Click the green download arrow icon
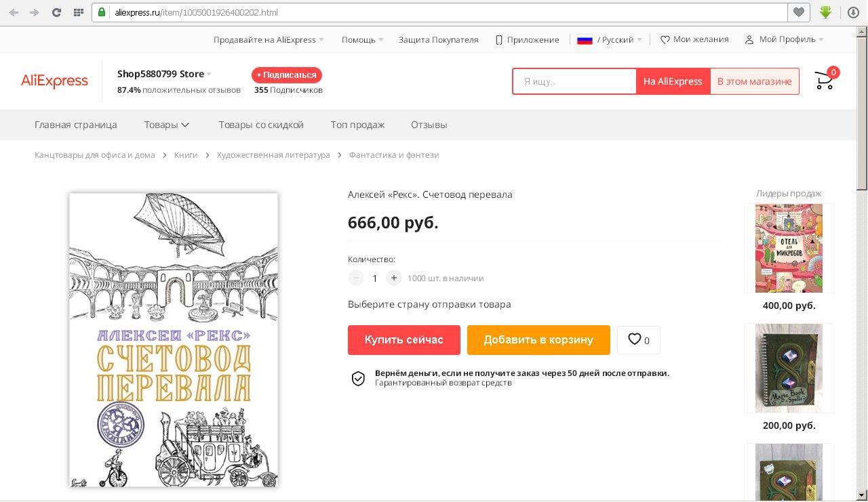Image resolution: width=868 pixels, height=502 pixels. pyautogui.click(x=825, y=12)
